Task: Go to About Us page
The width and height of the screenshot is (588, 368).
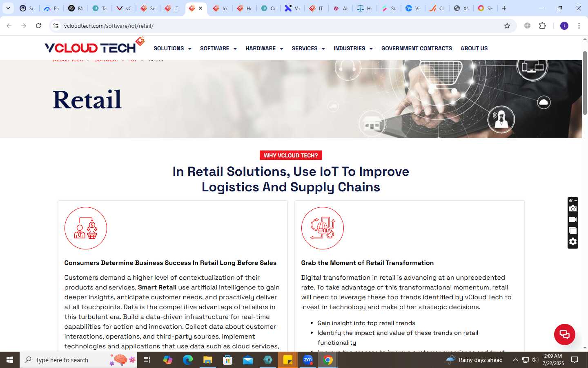Action: pyautogui.click(x=474, y=48)
